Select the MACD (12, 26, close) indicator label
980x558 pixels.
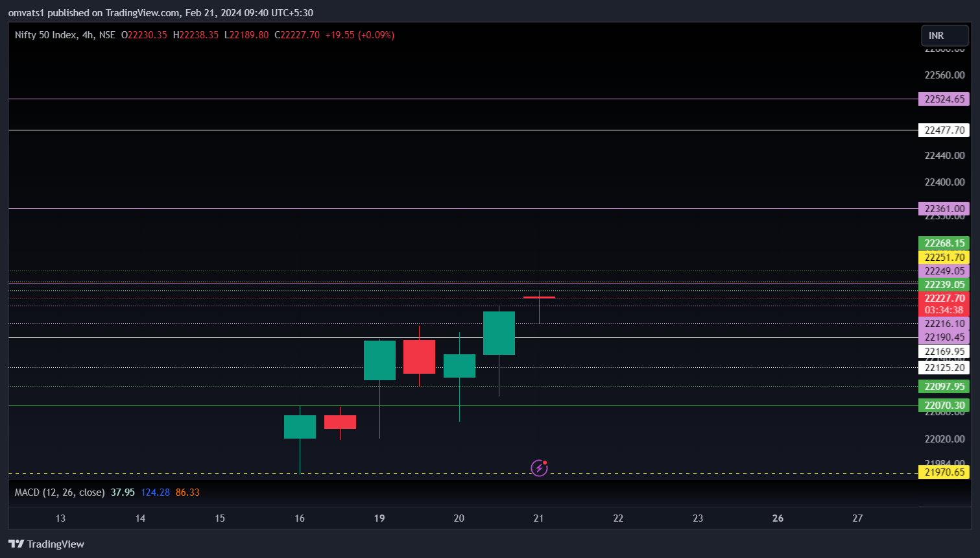(x=60, y=492)
